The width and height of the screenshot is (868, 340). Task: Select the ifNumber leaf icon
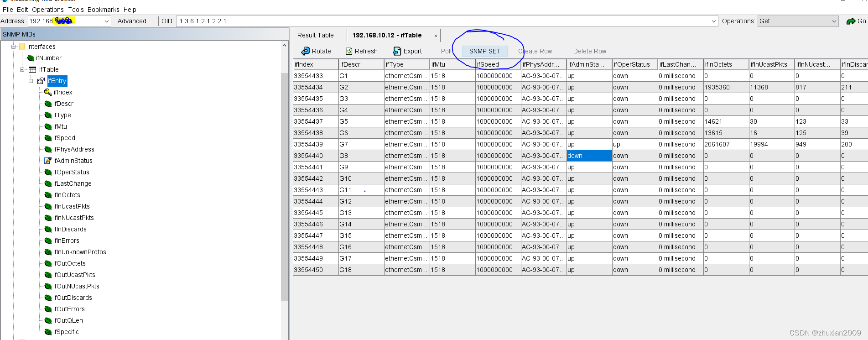pyautogui.click(x=31, y=58)
